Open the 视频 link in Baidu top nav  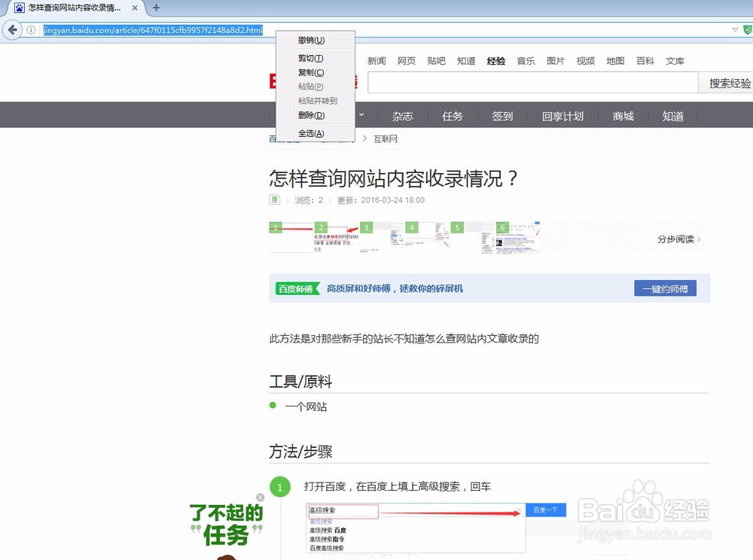[x=585, y=61]
